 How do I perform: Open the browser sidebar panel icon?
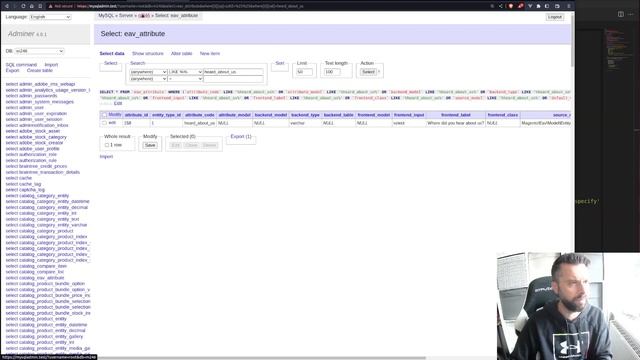pos(547,6)
